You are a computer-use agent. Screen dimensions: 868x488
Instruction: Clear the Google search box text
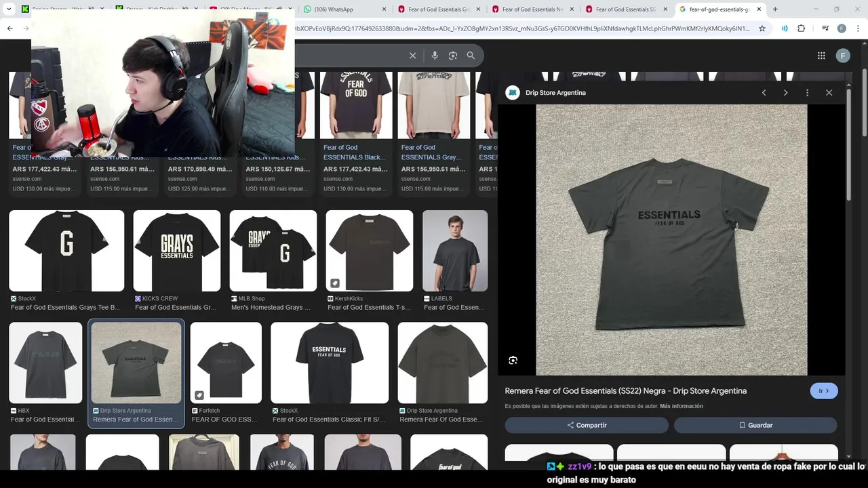[x=412, y=56]
